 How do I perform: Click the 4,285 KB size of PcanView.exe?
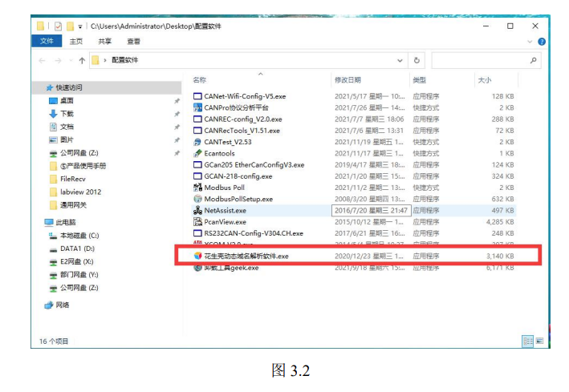pyautogui.click(x=500, y=222)
